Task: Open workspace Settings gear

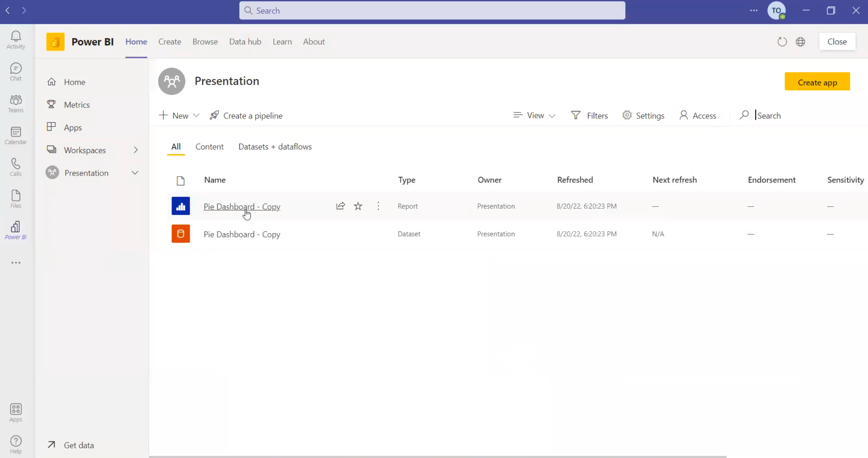Action: coord(643,116)
